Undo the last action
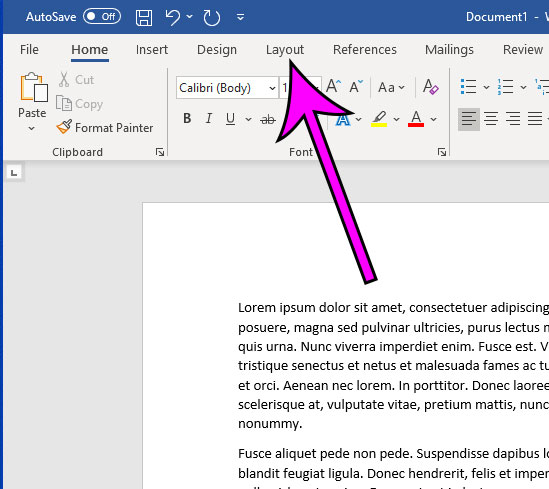The width and height of the screenshot is (549, 489). [x=173, y=17]
